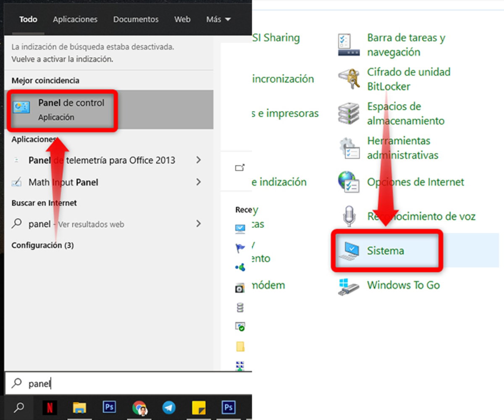Select the Documentos search tab
Image resolution: width=504 pixels, height=420 pixels.
[135, 19]
